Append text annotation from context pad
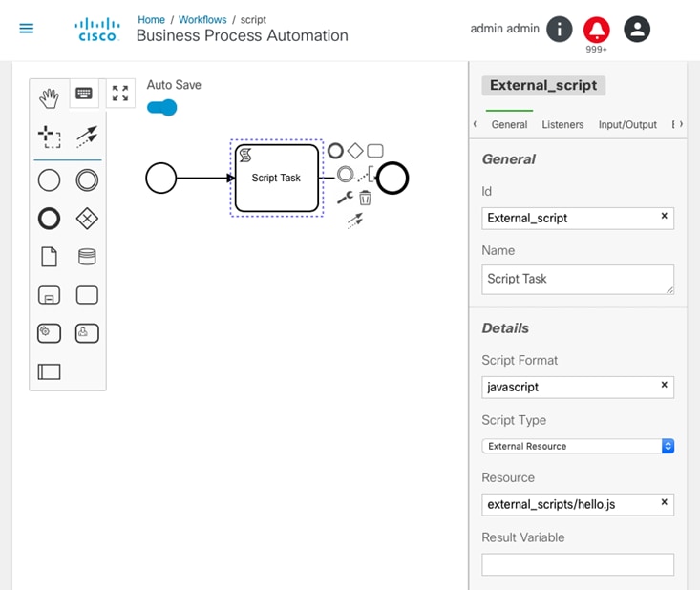This screenshot has width=700, height=590. point(365,174)
